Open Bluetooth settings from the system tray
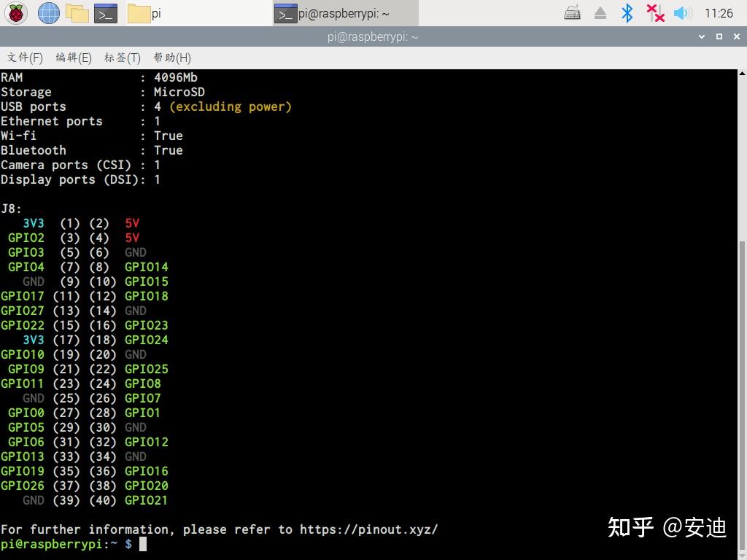Image resolution: width=747 pixels, height=560 pixels. 627,12
